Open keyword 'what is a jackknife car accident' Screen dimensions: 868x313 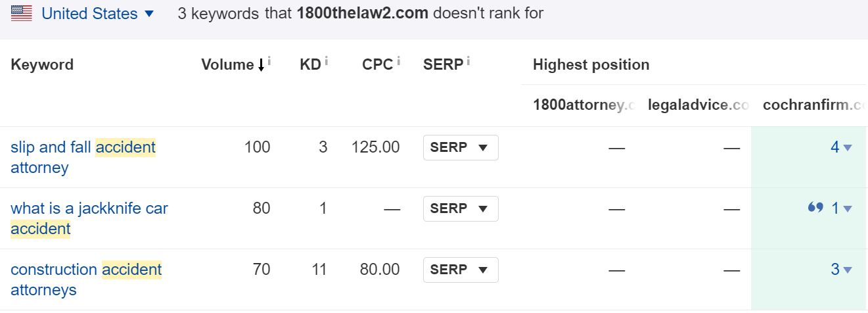89,218
